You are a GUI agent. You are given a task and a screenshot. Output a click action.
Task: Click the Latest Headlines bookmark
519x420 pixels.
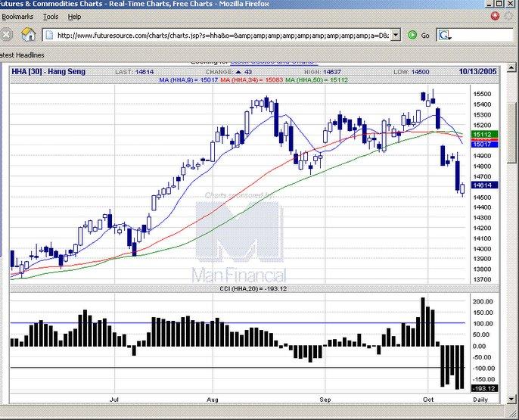coord(22,55)
